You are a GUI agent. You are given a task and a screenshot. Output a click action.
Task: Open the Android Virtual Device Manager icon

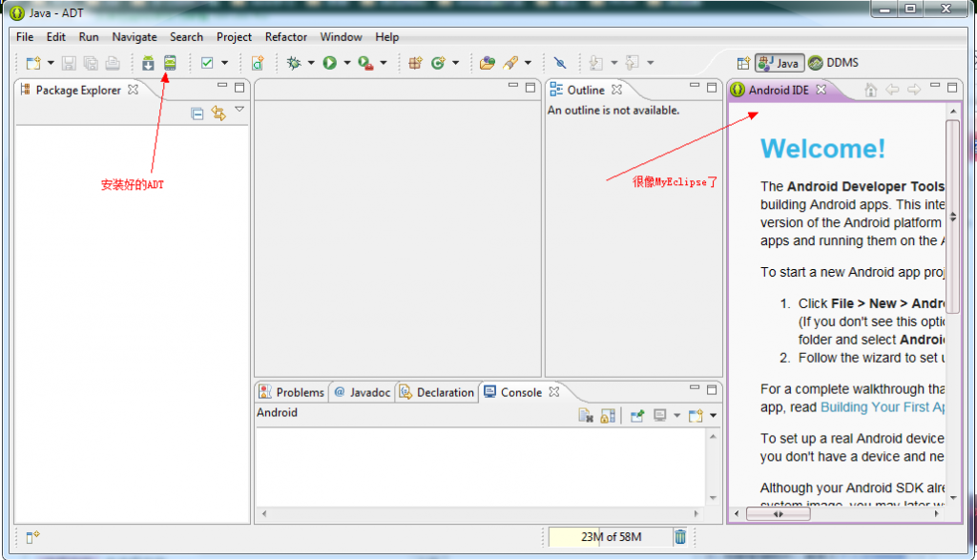(x=170, y=63)
